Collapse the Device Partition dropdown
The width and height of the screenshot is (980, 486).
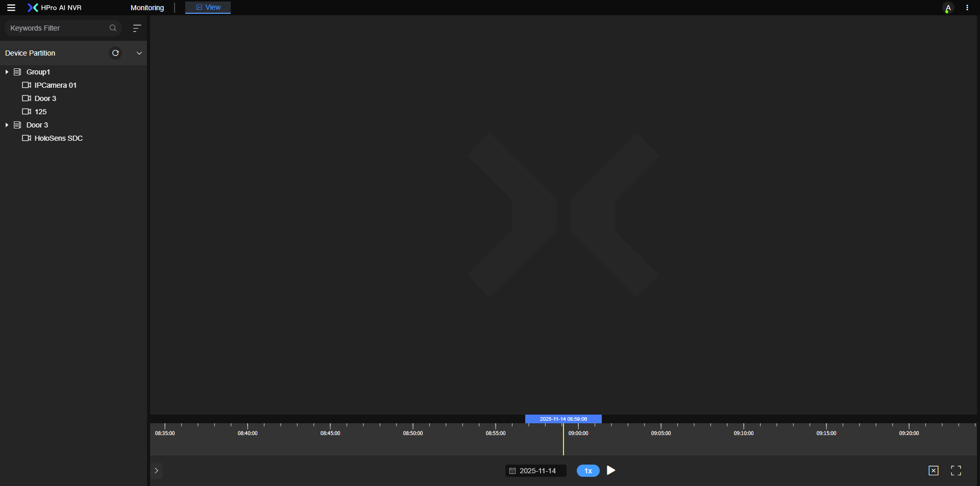point(139,53)
